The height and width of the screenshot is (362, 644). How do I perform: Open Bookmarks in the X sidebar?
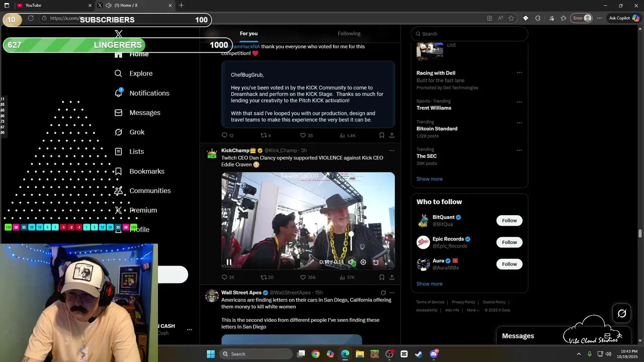[x=139, y=171]
